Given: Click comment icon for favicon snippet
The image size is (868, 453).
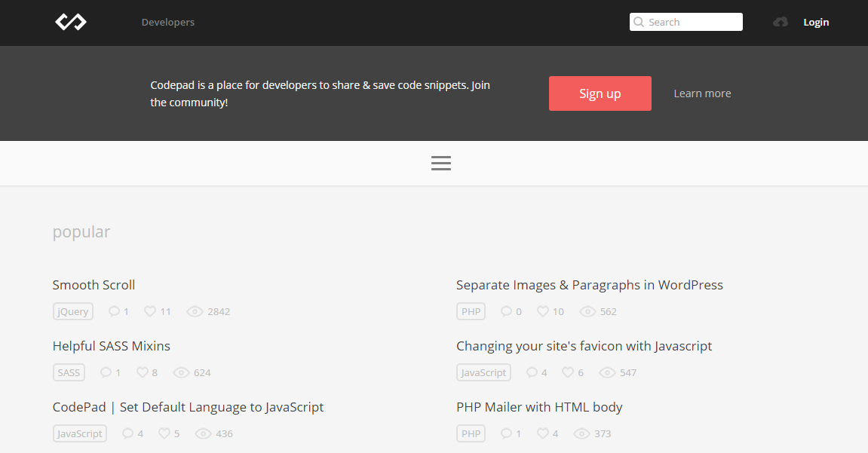Looking at the screenshot, I should coord(532,372).
